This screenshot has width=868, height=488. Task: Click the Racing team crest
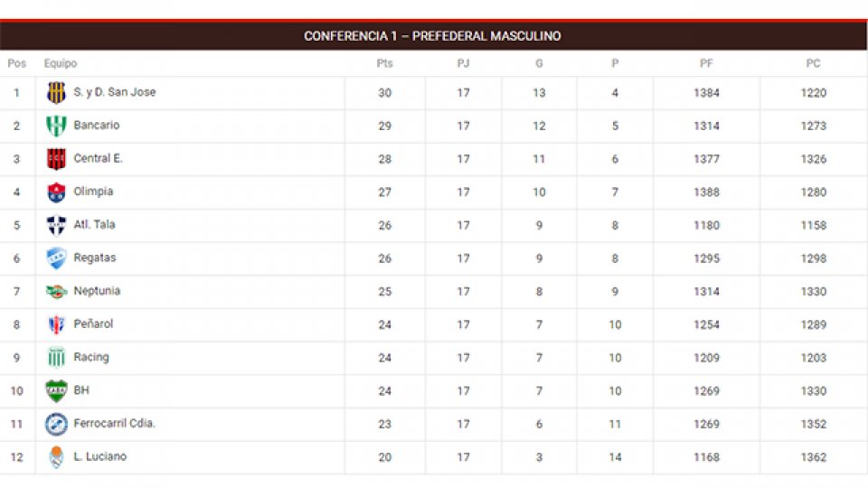tap(56, 358)
